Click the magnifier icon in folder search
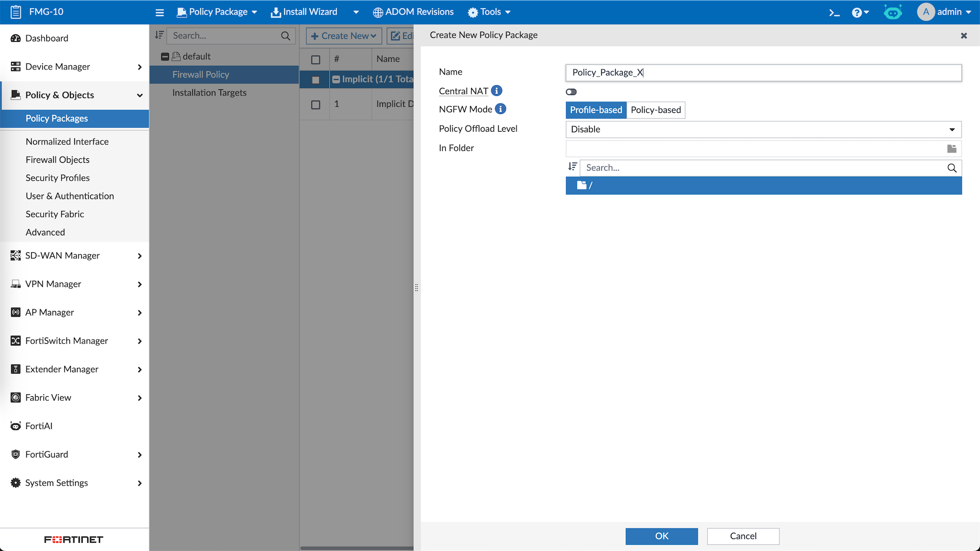This screenshot has width=980, height=551. (951, 168)
